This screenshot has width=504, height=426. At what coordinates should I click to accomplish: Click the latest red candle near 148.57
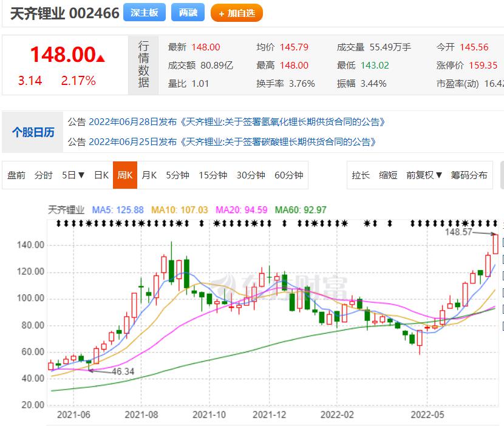click(495, 244)
